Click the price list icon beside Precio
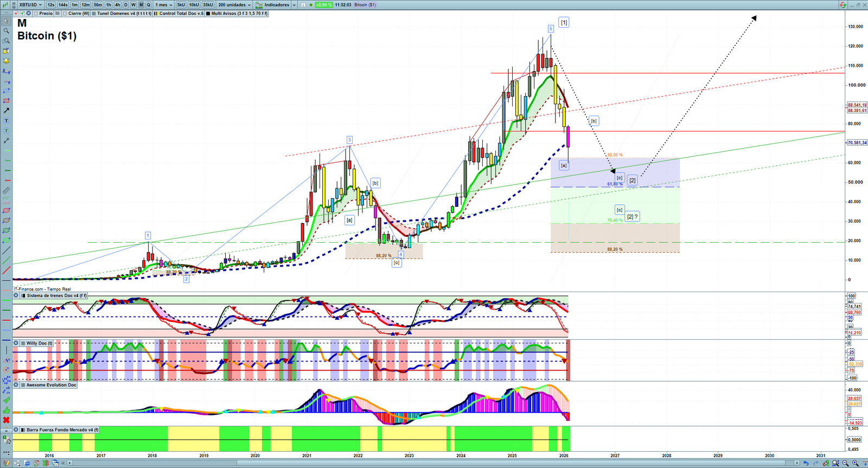This screenshot has height=468, width=868. (x=58, y=14)
